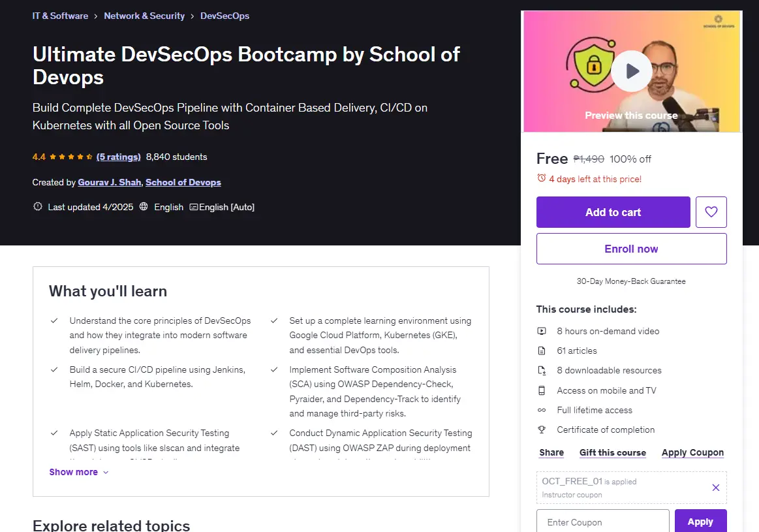759x532 pixels.
Task: Click the purple Apply button
Action: (x=700, y=522)
